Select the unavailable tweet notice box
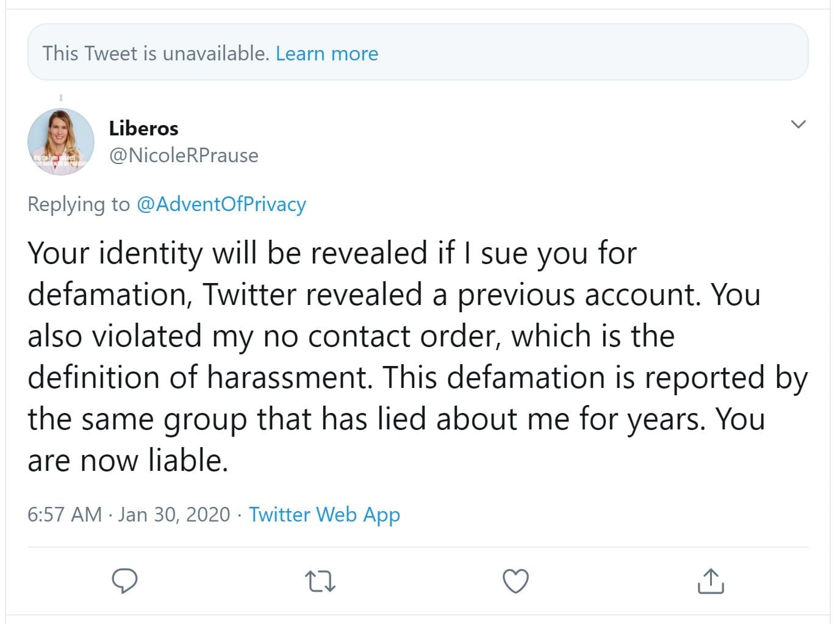 (x=549, y=52)
